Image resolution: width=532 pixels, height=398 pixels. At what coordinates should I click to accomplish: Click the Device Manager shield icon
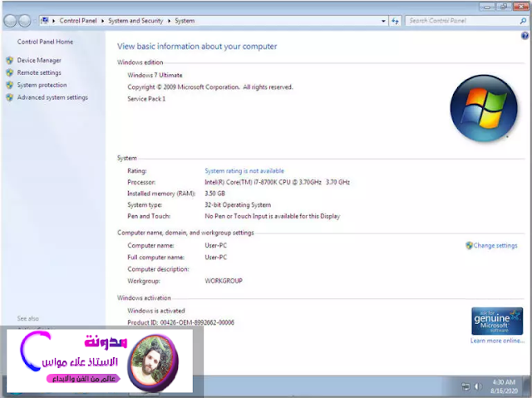(10, 61)
